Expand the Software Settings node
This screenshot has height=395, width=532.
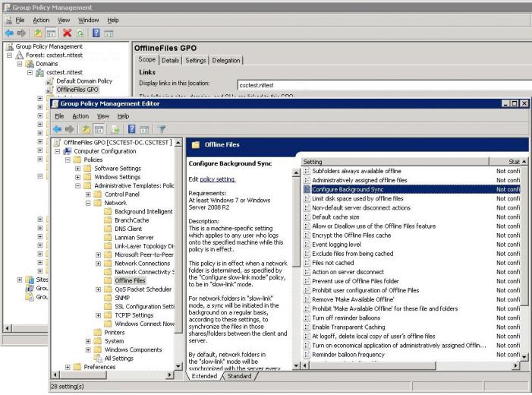pos(77,169)
